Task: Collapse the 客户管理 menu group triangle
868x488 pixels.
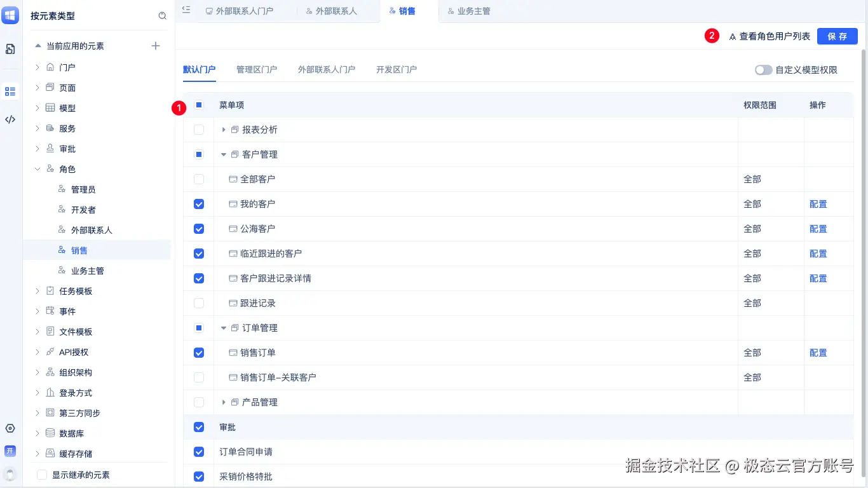Action: pos(224,154)
